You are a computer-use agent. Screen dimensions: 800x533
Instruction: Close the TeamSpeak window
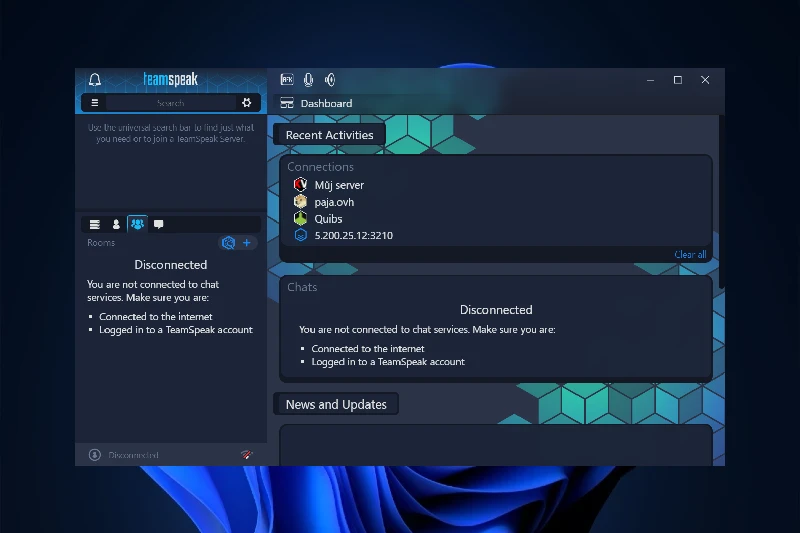click(705, 80)
